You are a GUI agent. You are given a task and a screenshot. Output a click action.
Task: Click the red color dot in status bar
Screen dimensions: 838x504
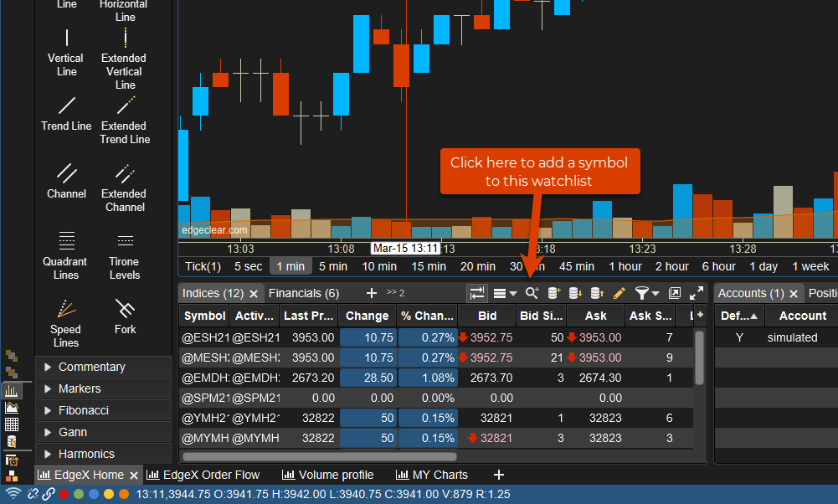[x=64, y=494]
